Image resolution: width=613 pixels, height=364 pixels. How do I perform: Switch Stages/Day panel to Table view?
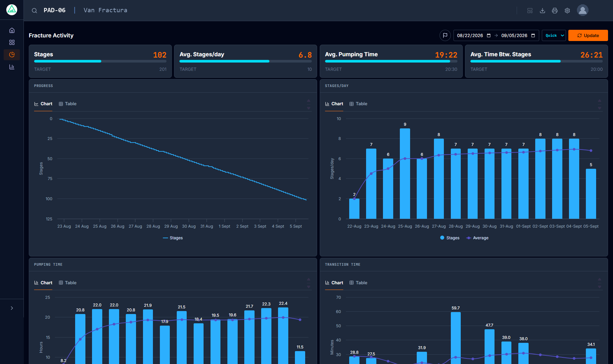[x=358, y=104]
